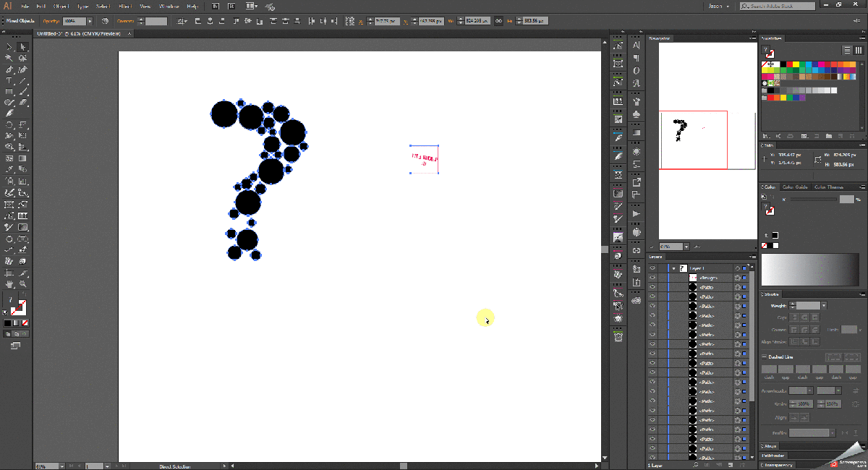Expand the Transparency panel header
This screenshot has height=470, width=868.
780,465
